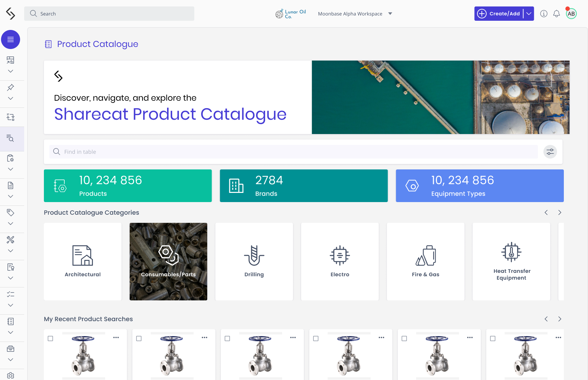588x380 pixels.
Task: Open the sixth recent product's more options
Action: pyautogui.click(x=558, y=337)
